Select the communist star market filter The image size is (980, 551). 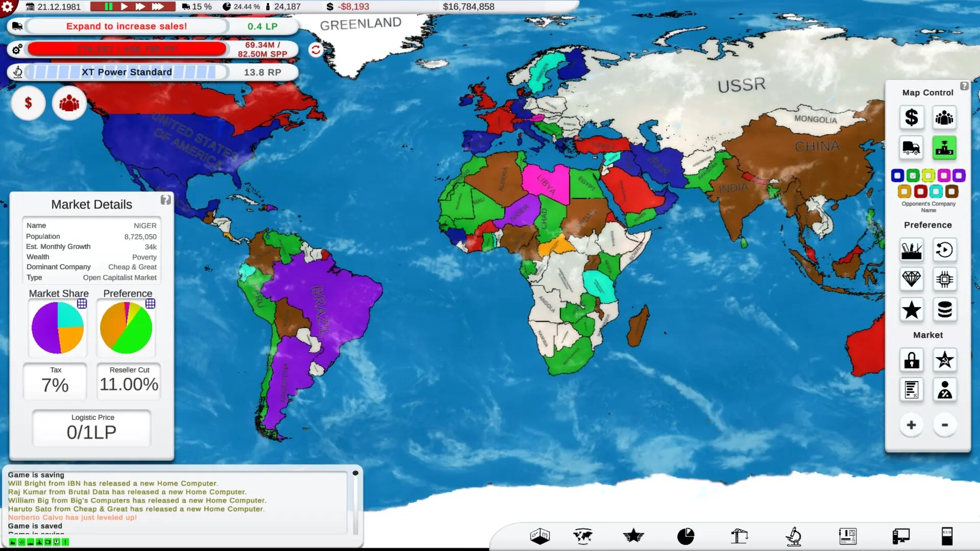[x=944, y=360]
